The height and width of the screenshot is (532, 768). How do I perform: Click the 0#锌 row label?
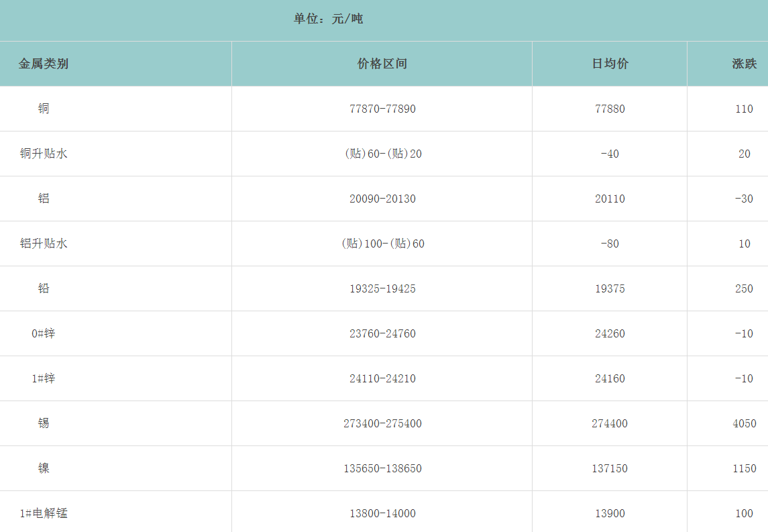tap(44, 333)
